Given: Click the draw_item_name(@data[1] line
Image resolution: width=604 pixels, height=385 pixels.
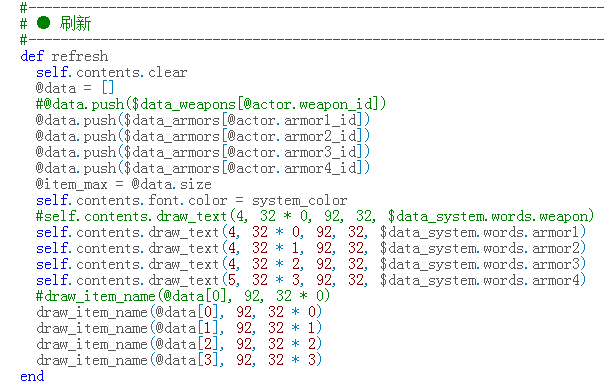Looking at the screenshot, I should click(x=179, y=328).
